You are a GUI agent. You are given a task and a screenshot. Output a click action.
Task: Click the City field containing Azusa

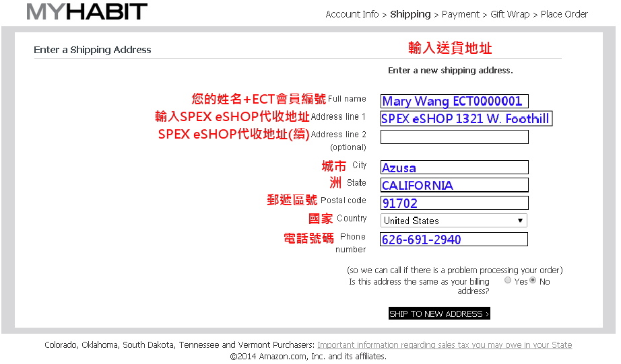pos(454,168)
